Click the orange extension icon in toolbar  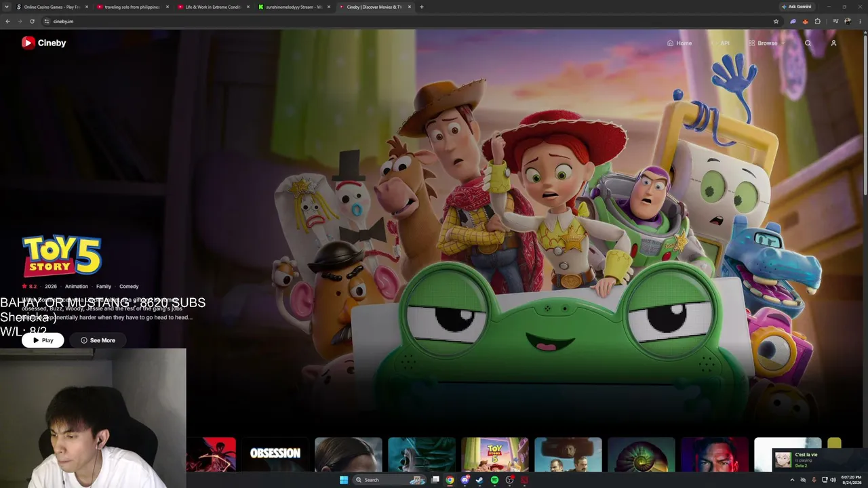pyautogui.click(x=805, y=21)
